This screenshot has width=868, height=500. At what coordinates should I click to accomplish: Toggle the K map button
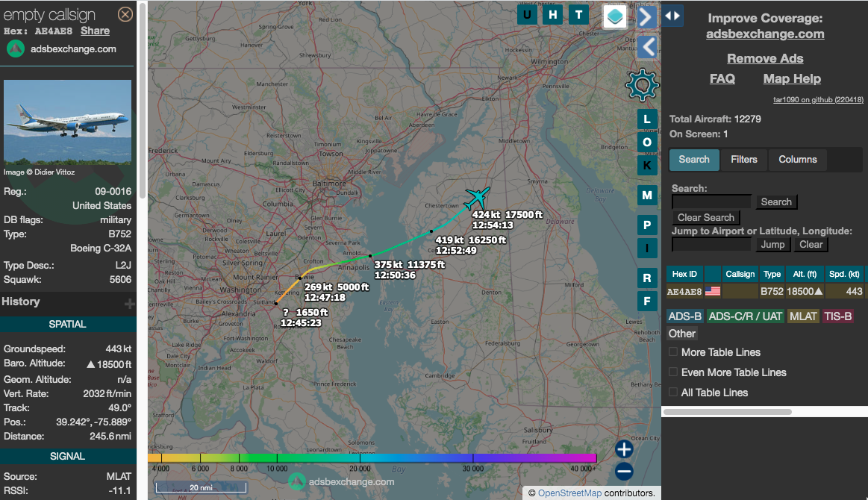[647, 166]
